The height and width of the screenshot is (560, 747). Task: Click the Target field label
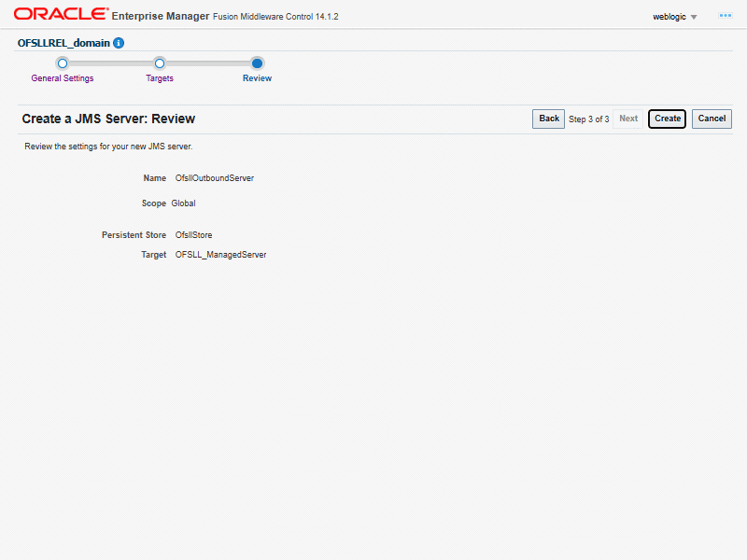click(154, 255)
